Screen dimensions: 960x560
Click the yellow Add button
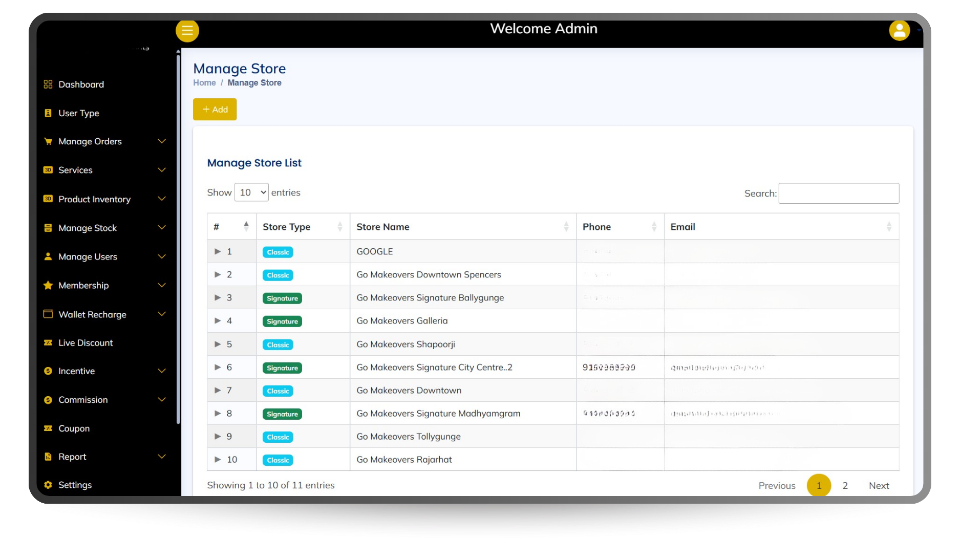pyautogui.click(x=215, y=110)
